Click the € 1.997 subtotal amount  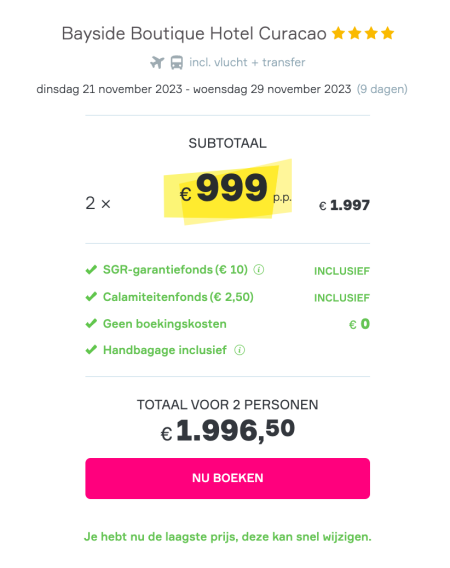[x=344, y=205]
